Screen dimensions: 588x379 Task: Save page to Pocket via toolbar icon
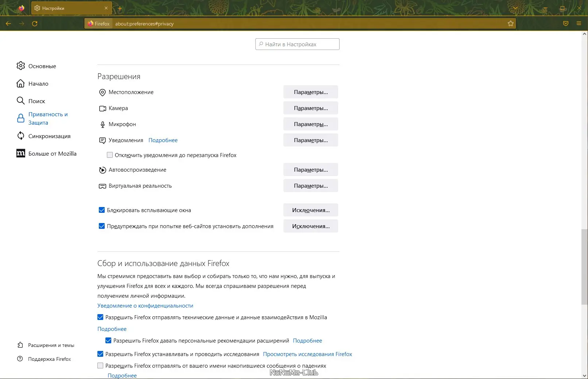566,23
